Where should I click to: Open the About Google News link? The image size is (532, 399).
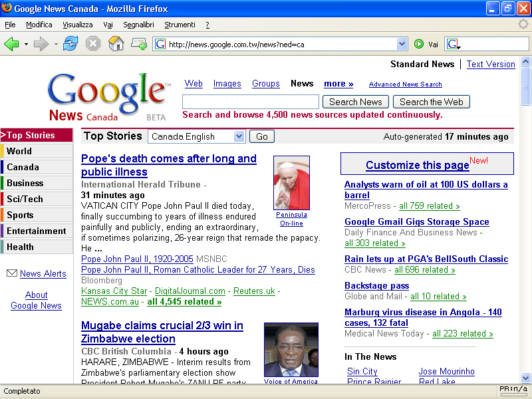click(x=37, y=300)
